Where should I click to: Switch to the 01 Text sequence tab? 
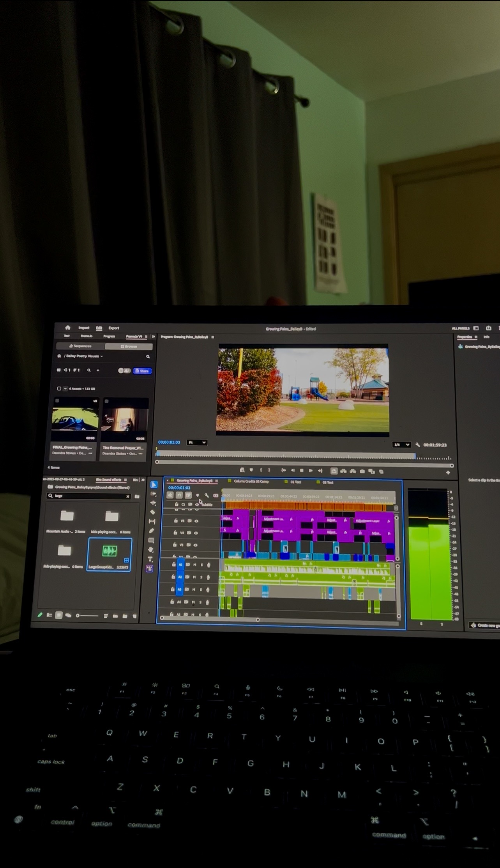click(295, 482)
